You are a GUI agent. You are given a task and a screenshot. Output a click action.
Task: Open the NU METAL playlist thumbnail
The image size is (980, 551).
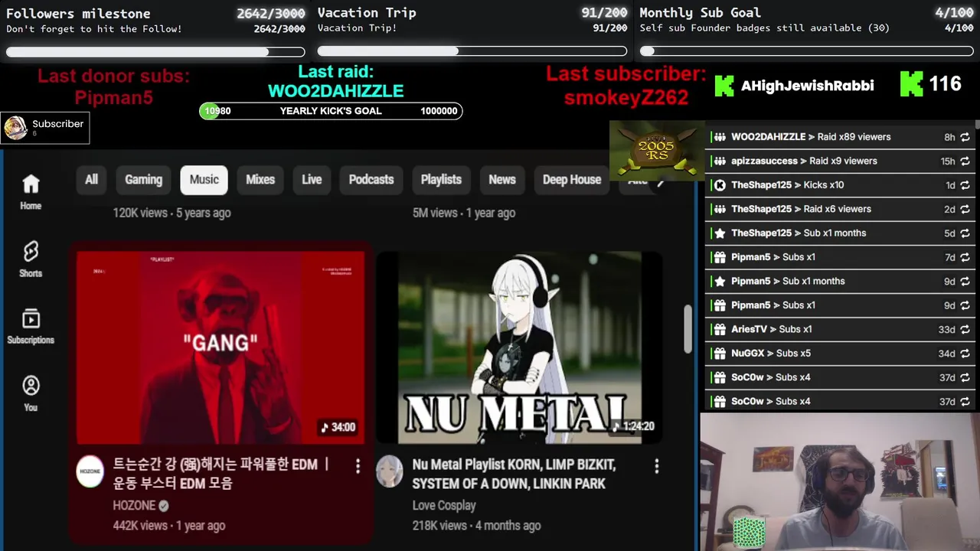point(519,347)
